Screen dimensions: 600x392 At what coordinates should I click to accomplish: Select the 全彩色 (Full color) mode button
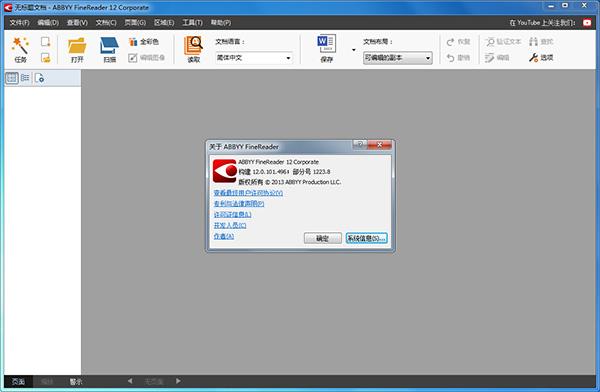click(x=143, y=42)
